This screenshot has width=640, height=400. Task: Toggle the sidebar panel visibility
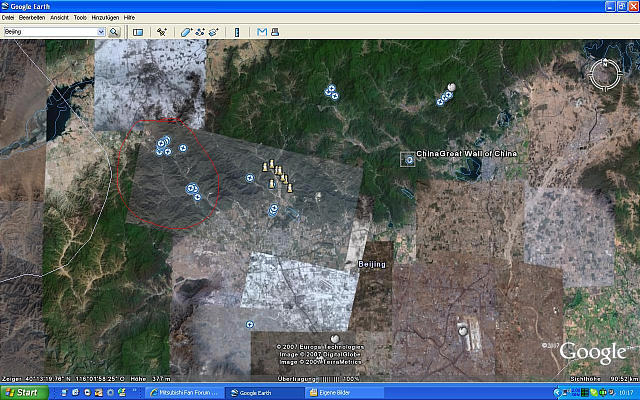(138, 32)
